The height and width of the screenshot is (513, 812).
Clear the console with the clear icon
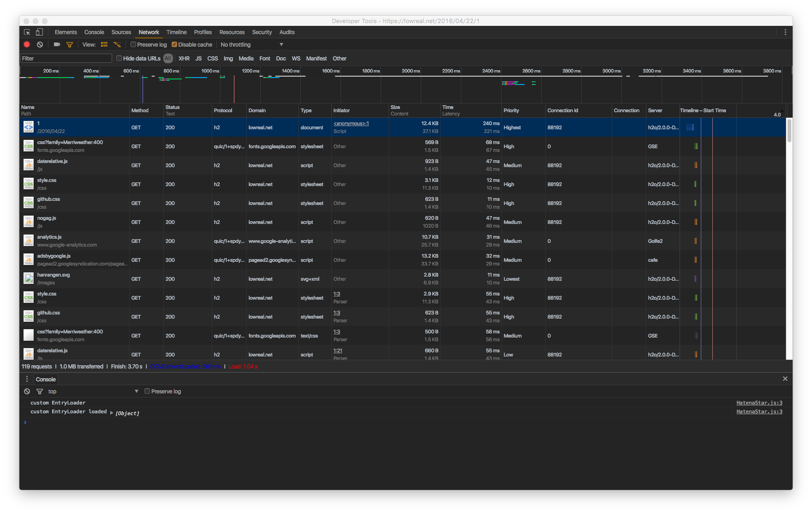click(x=27, y=392)
